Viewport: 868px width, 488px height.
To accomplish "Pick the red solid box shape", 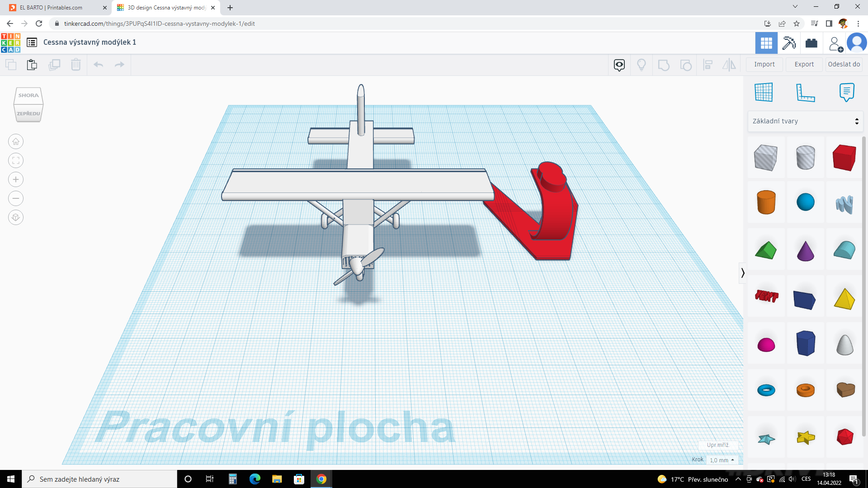I will point(844,158).
